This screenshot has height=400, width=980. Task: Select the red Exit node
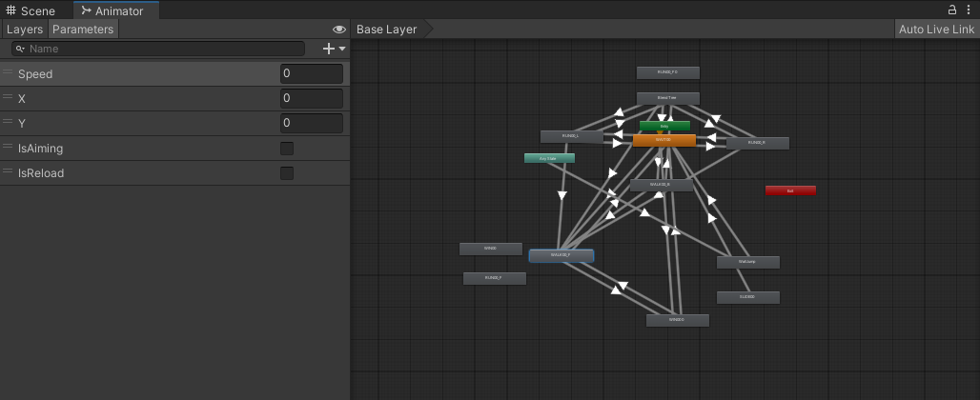(790, 190)
